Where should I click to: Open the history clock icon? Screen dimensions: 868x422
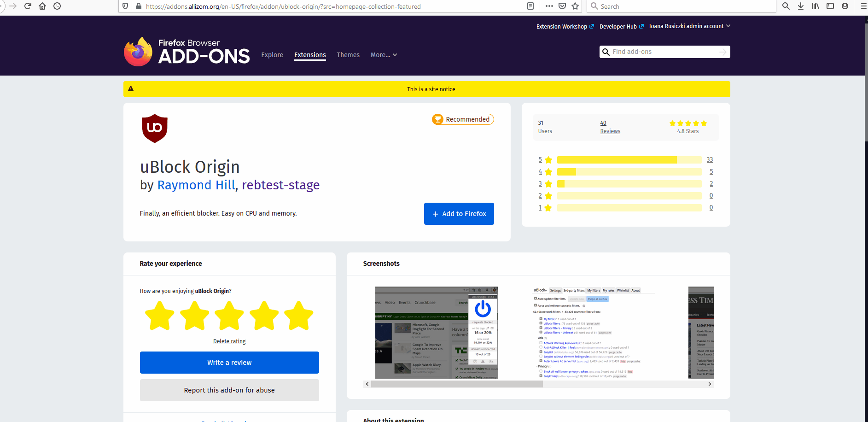coord(57,6)
